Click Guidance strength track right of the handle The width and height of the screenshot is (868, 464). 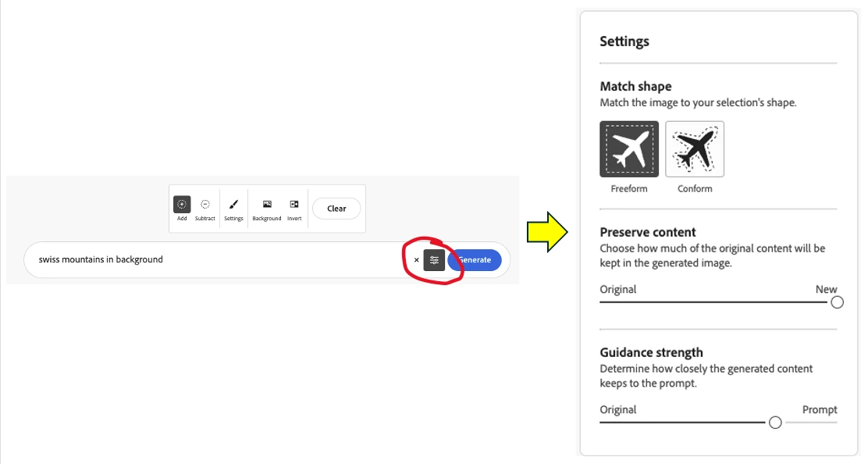(x=811, y=423)
